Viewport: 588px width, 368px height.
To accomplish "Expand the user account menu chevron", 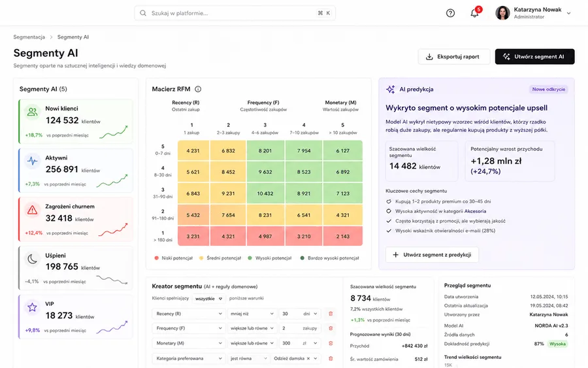I will point(568,13).
